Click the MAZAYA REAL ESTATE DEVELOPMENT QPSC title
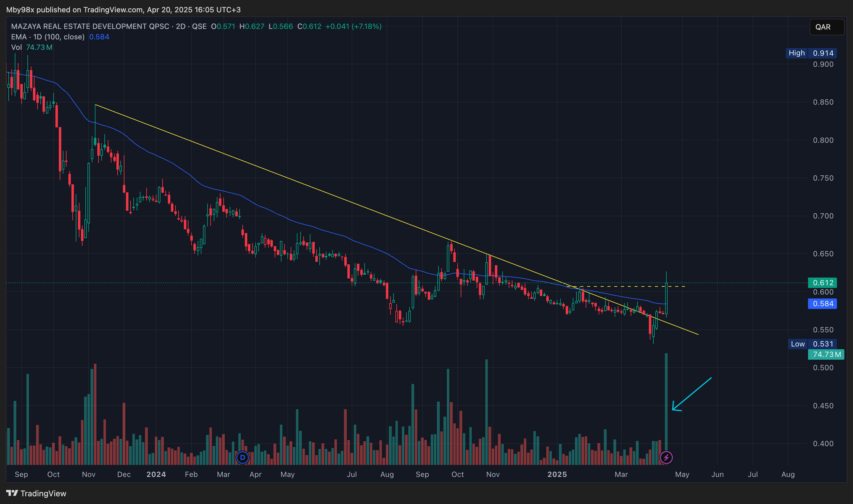The image size is (853, 504). pos(90,26)
